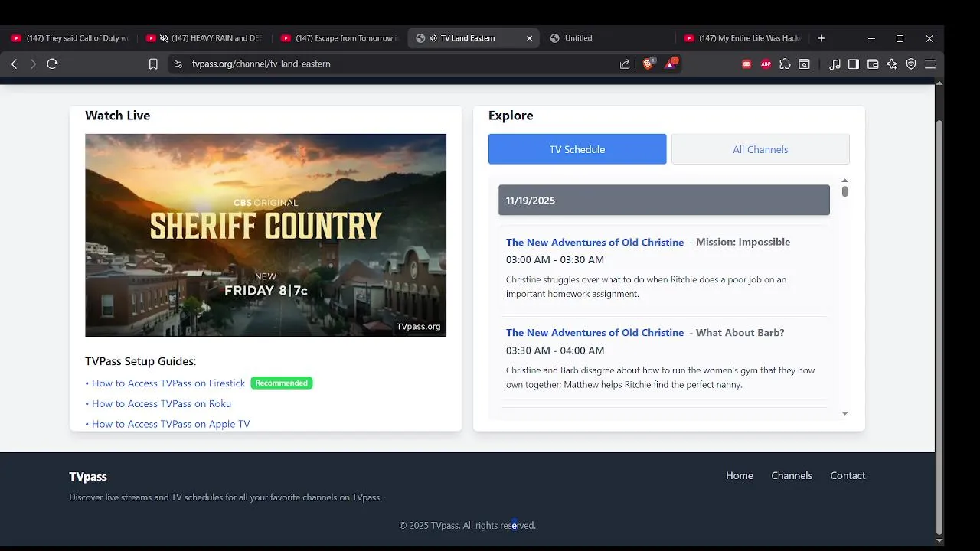Click the 'Explore' heading
This screenshot has height=551, width=980.
point(511,116)
